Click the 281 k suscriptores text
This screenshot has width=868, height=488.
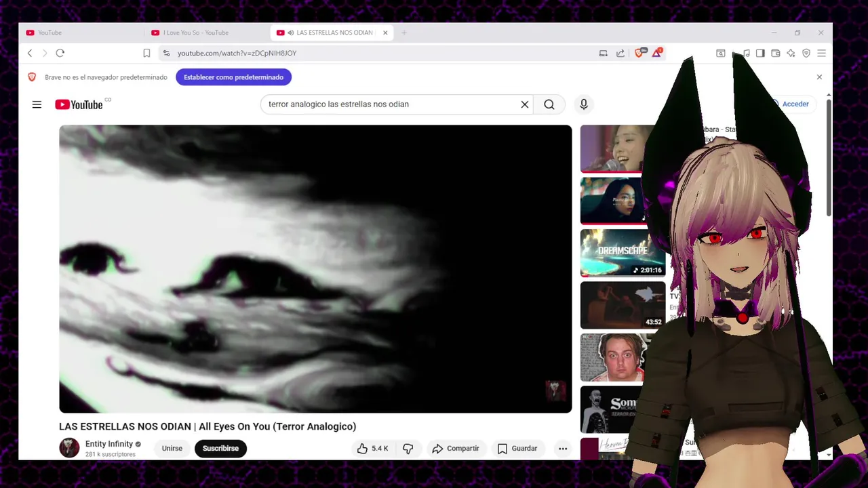coord(110,454)
